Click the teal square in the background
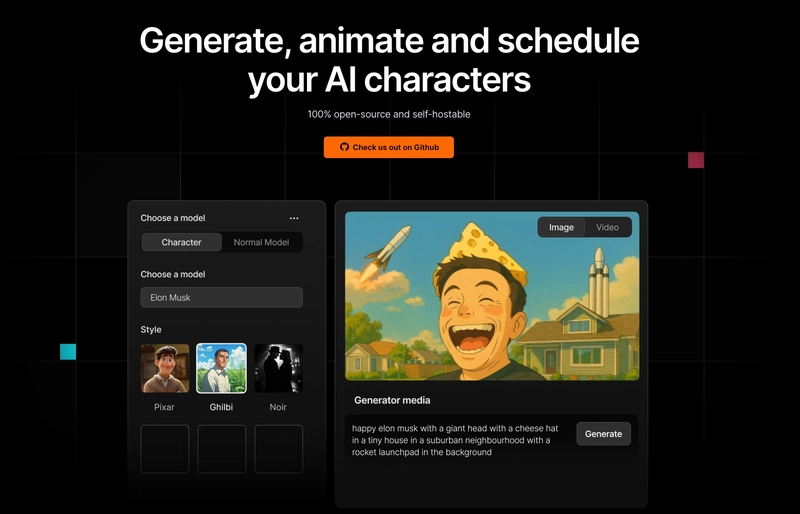This screenshot has width=800, height=514. click(68, 351)
